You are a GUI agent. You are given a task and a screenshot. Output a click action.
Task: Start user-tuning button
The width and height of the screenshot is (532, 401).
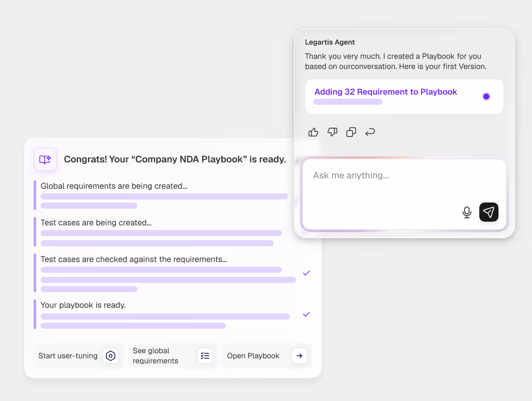(x=78, y=356)
